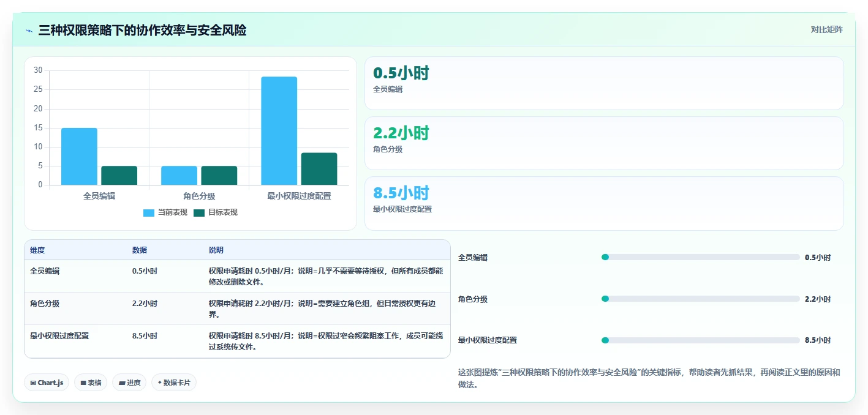868x415 pixels.
Task: Click the y-axis value 15
Action: [38, 127]
